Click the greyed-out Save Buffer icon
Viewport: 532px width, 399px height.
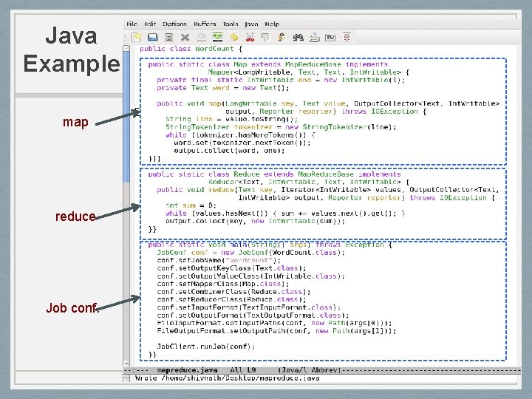201,38
